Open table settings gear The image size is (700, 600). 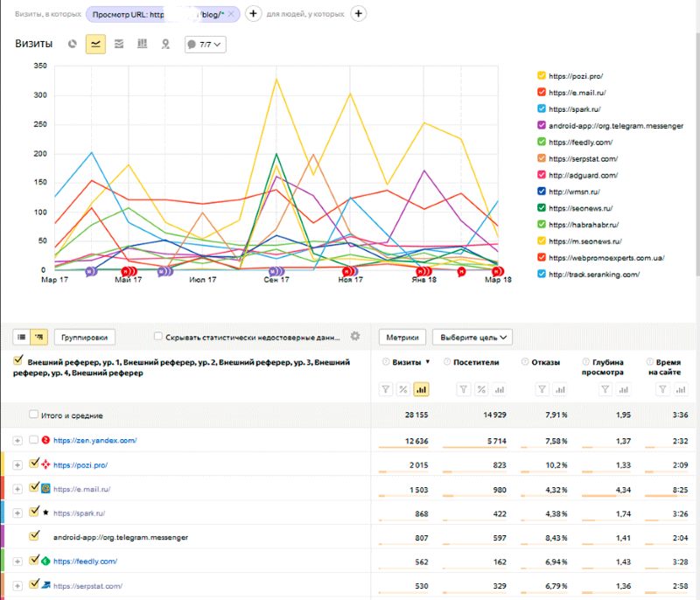pos(355,337)
